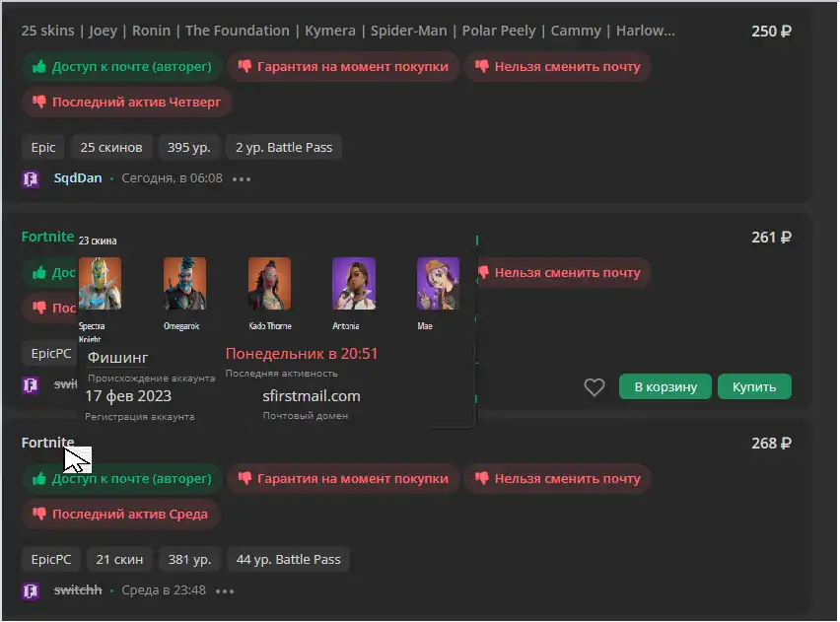Viewport: 840px width, 622px height.
Task: Click the Последний актив Среда tag
Action: [120, 514]
